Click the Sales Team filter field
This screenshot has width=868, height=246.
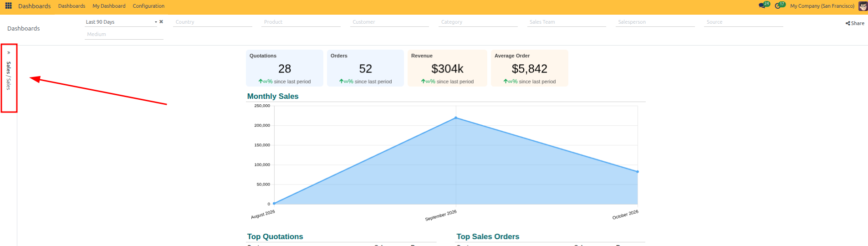coord(567,22)
